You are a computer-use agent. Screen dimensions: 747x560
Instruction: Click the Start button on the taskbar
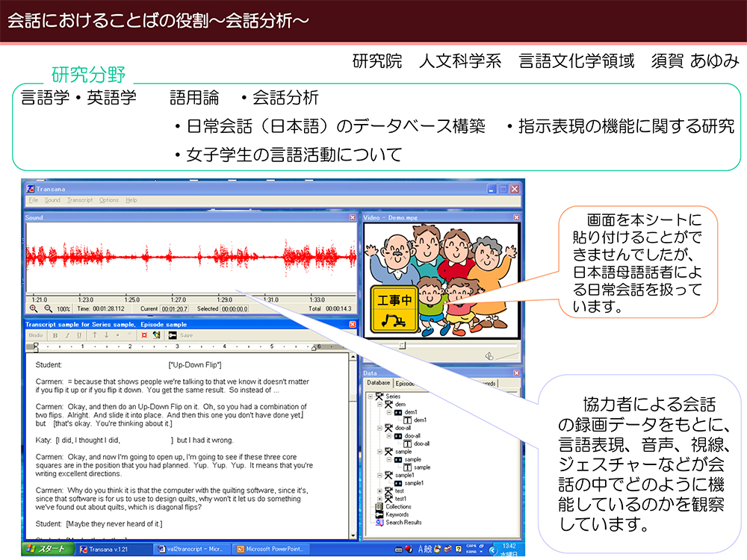coord(46,549)
